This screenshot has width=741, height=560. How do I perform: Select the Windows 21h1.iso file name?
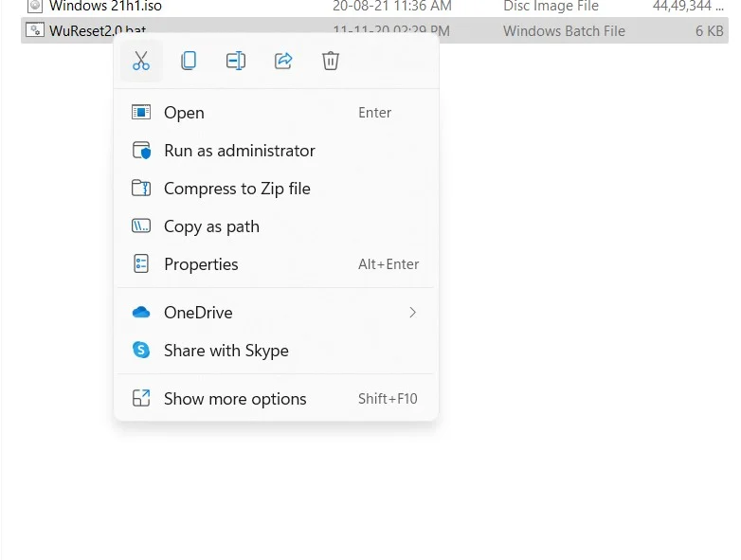coord(105,6)
